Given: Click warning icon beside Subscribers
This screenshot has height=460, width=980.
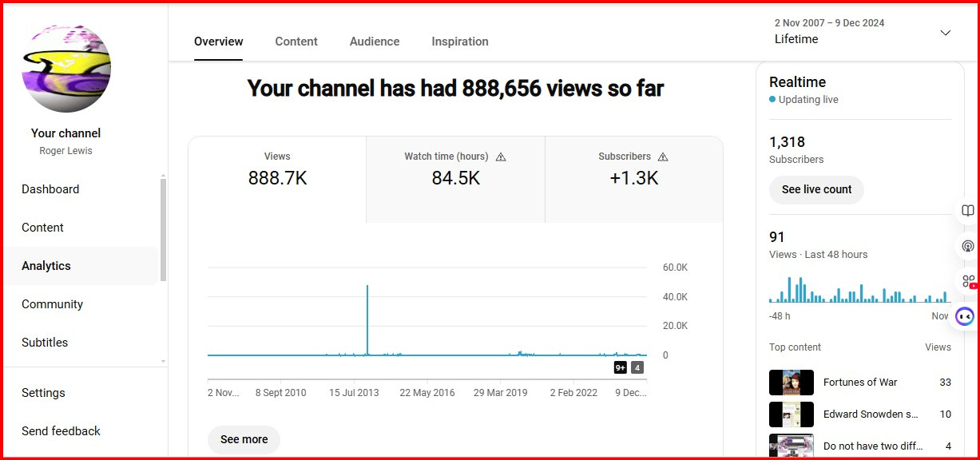Looking at the screenshot, I should pyautogui.click(x=663, y=157).
